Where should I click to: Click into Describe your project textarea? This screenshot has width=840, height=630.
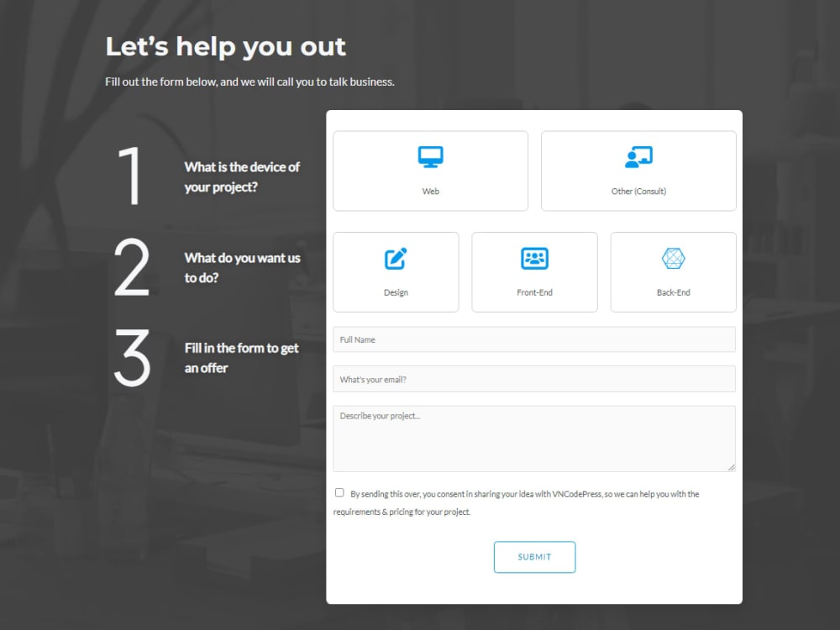534,438
